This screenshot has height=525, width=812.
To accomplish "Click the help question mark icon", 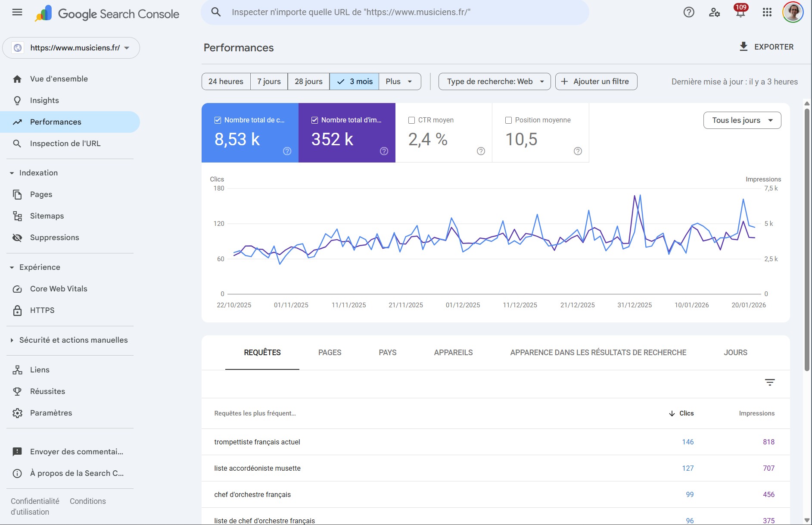I will [x=689, y=12].
